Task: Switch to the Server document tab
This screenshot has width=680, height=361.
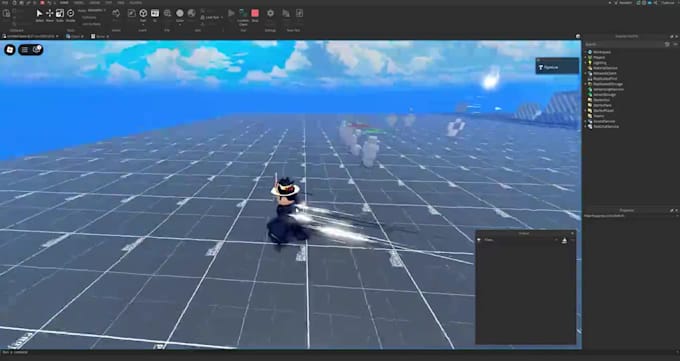Action: 101,36
